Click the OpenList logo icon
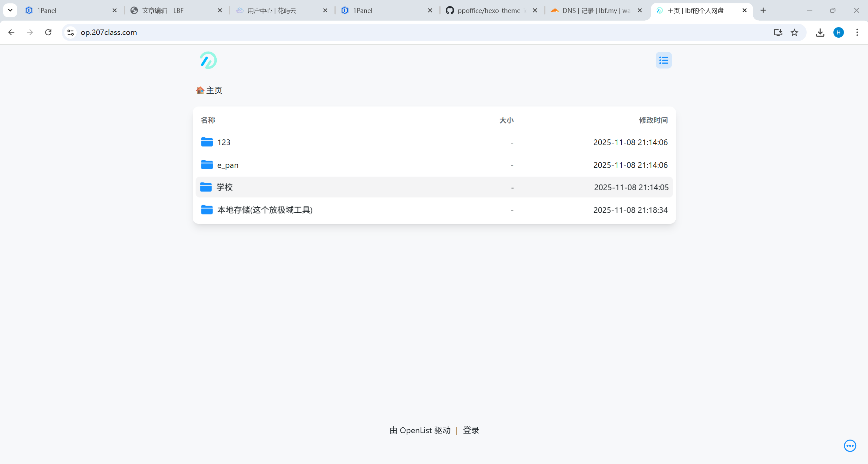 coord(208,60)
